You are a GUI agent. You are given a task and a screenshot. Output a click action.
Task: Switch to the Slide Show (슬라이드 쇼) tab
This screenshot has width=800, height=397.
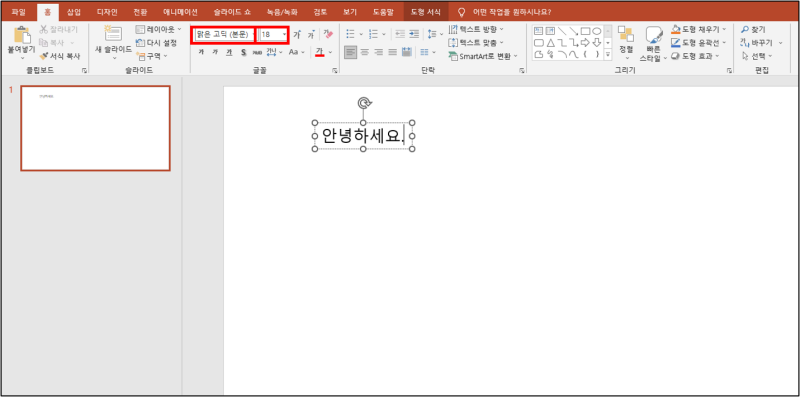232,11
